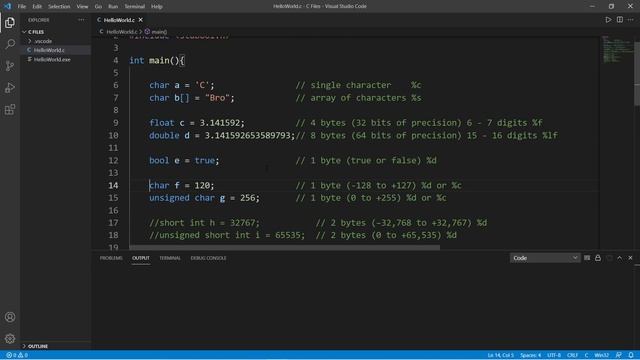This screenshot has height=360, width=640.
Task: Maximize the panel with up chevron
Action: tap(620, 258)
